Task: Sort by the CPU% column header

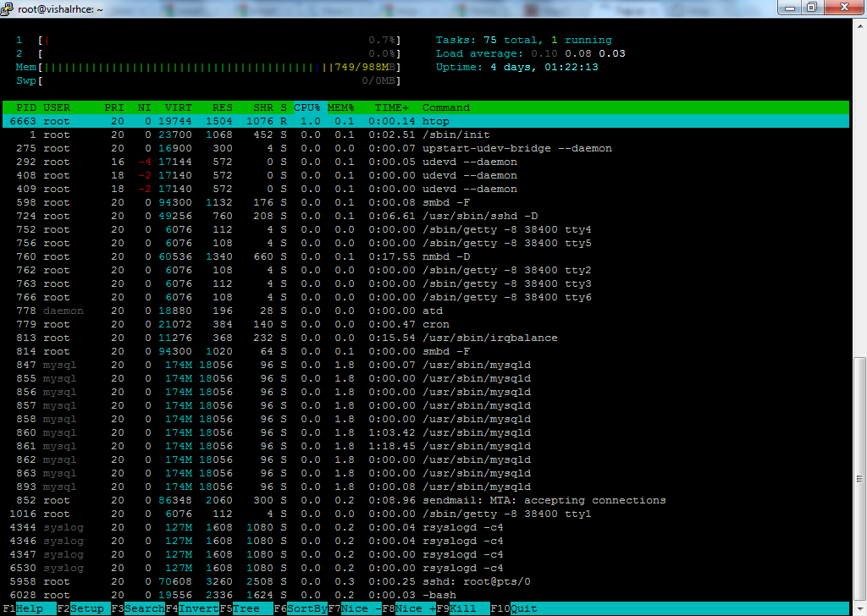Action: pyautogui.click(x=306, y=107)
